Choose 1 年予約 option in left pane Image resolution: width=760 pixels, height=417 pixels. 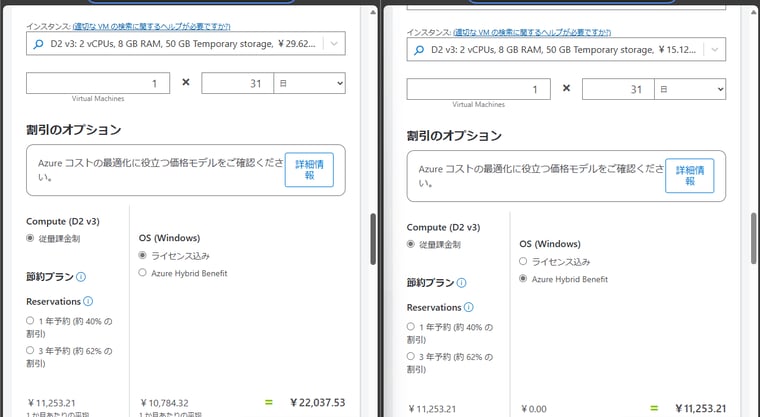pos(30,321)
